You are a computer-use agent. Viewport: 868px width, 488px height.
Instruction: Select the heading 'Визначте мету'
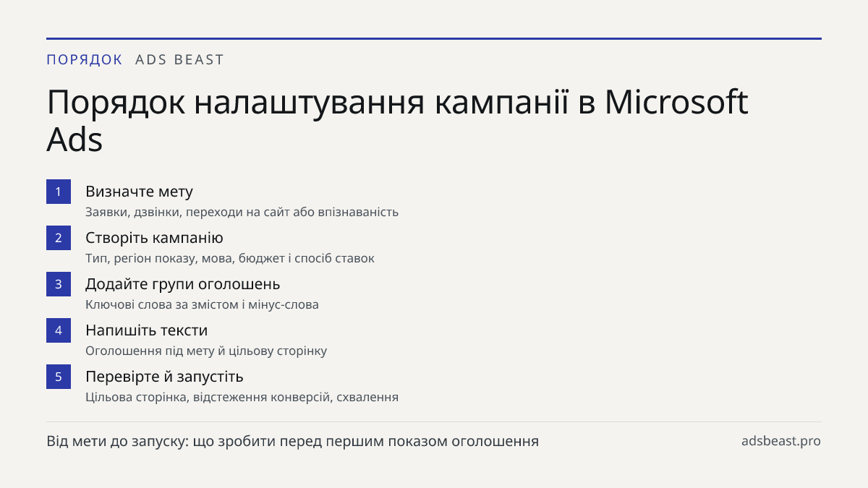[x=139, y=192]
